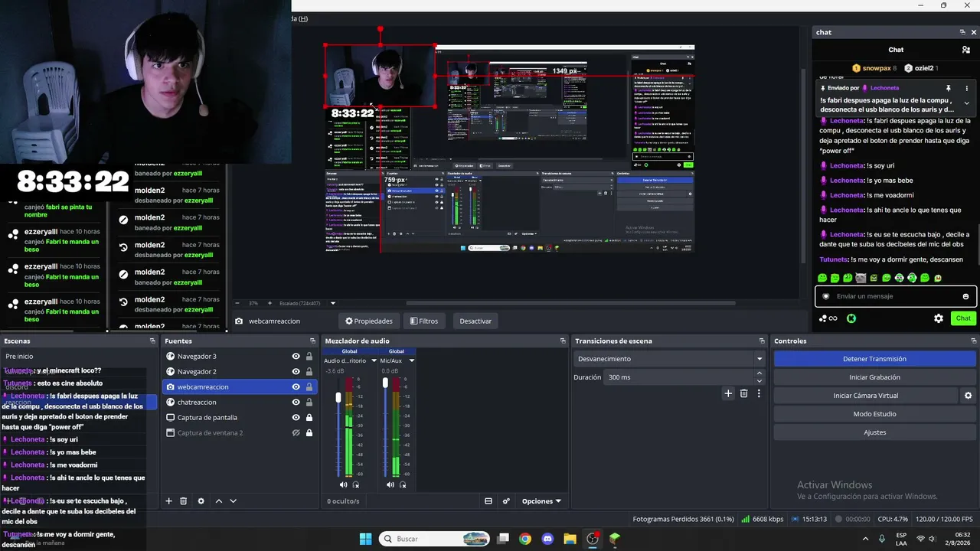The image size is (980, 551).
Task: Open Mic/Aux channel dropdown arrow
Action: tap(411, 360)
